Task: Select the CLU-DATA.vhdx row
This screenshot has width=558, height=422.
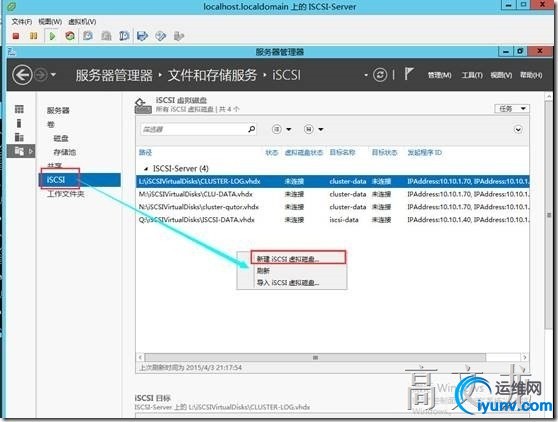Action: pos(332,194)
